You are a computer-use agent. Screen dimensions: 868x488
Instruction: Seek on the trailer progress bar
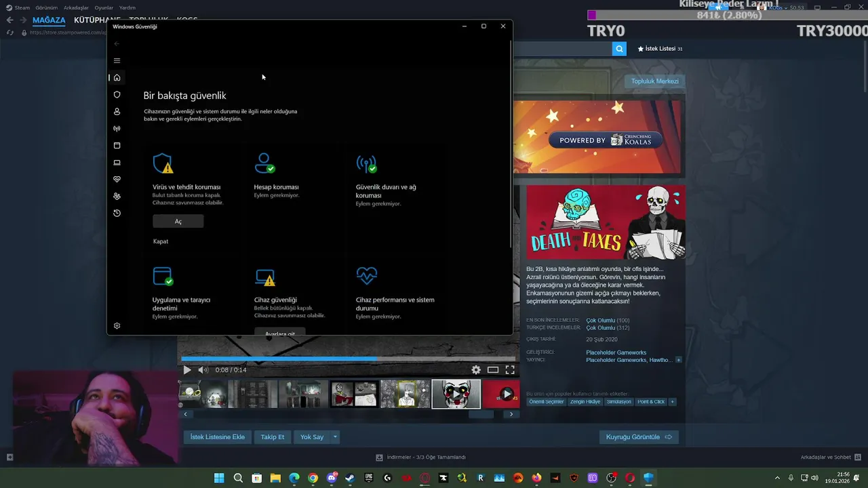[348, 359]
